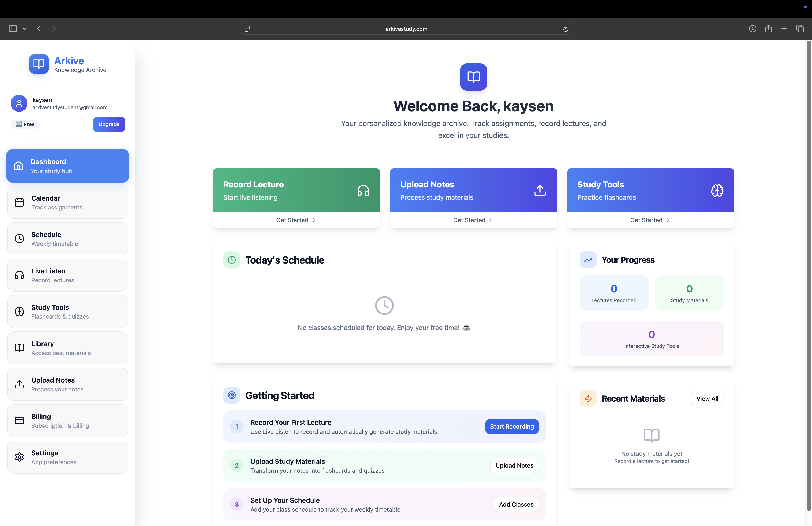Image resolution: width=812 pixels, height=526 pixels.
Task: Click the Arkive book logo in sidebar
Action: (x=38, y=64)
